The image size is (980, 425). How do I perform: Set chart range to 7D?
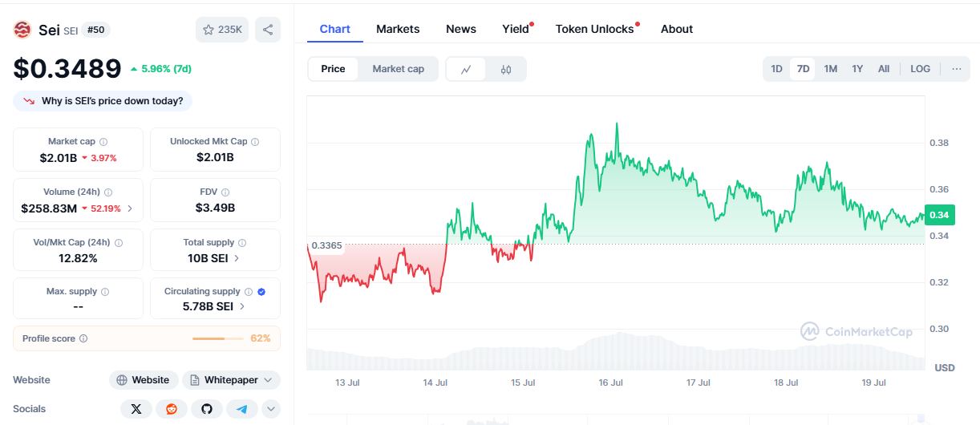[x=803, y=69]
